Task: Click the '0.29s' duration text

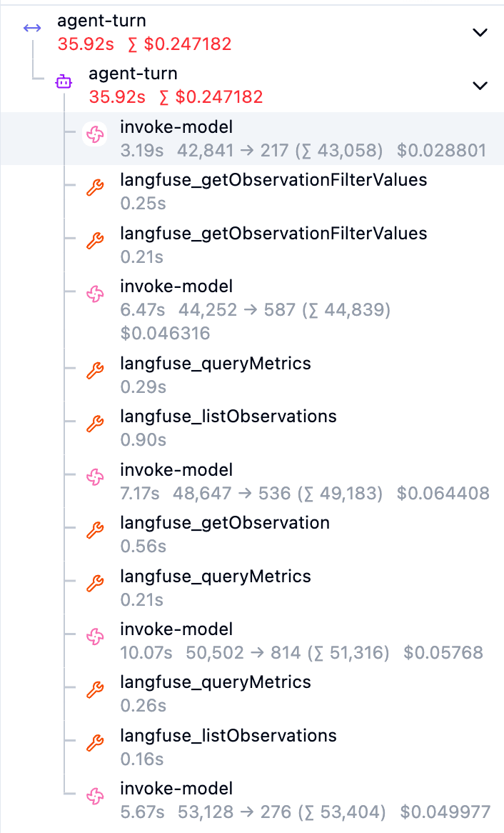Action: (143, 386)
